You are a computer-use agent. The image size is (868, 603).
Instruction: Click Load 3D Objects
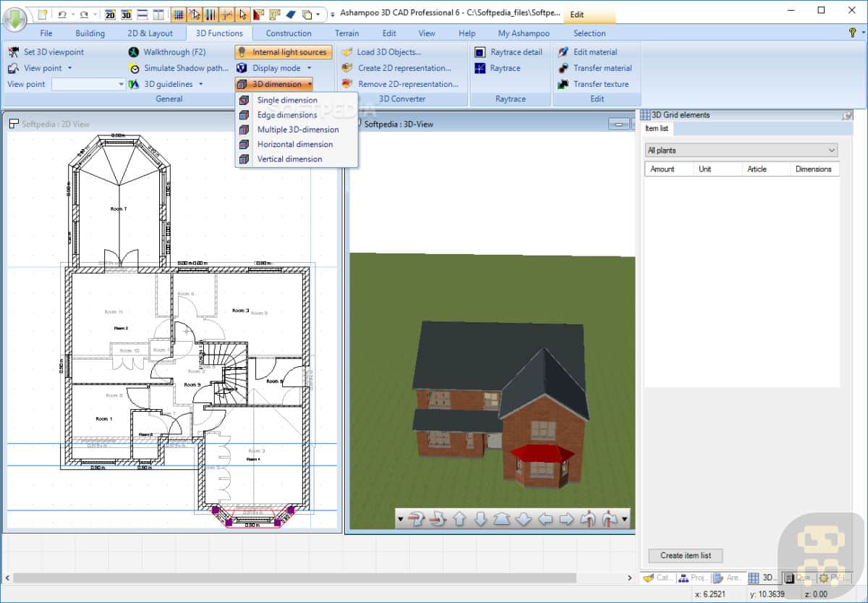click(x=381, y=52)
